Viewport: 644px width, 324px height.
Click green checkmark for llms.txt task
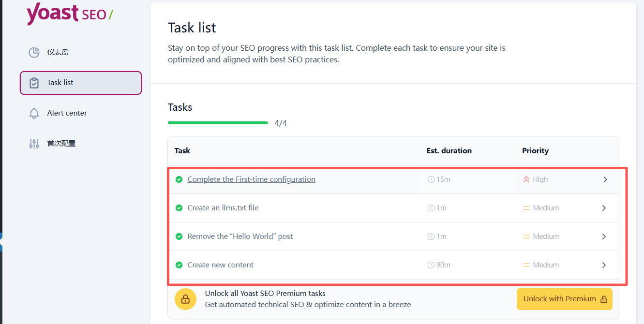pyautogui.click(x=179, y=208)
